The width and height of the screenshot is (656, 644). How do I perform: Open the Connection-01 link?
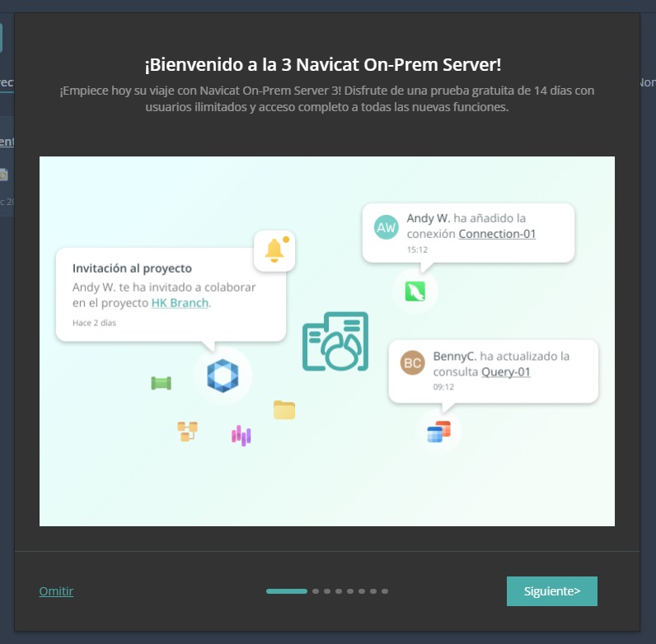pos(497,234)
